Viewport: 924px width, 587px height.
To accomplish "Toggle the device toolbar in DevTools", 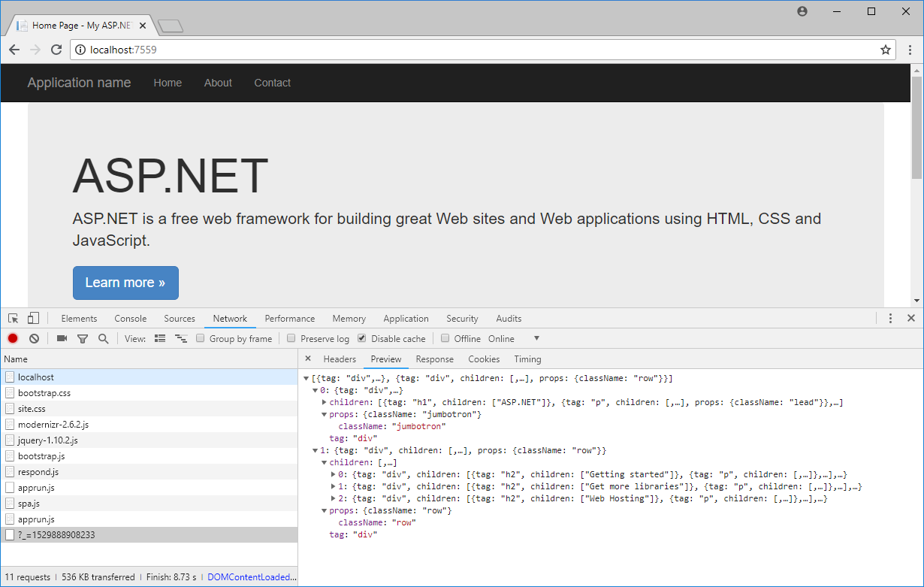I will [x=32, y=318].
